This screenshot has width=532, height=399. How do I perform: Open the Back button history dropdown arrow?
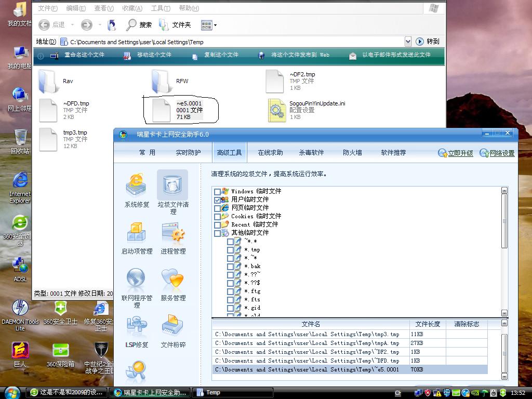(x=72, y=25)
